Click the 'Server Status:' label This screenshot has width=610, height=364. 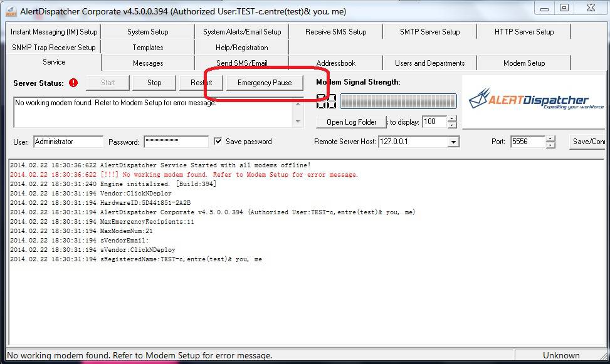coord(38,83)
